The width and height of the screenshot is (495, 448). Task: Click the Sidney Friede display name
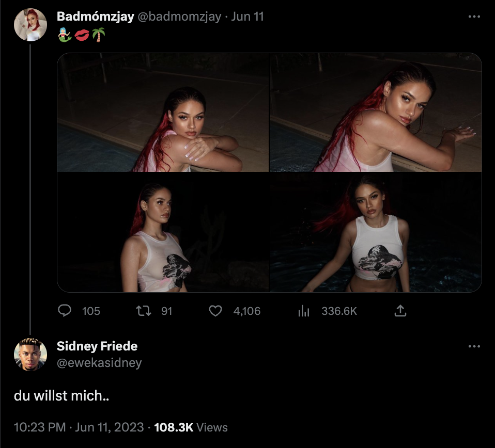coord(97,346)
